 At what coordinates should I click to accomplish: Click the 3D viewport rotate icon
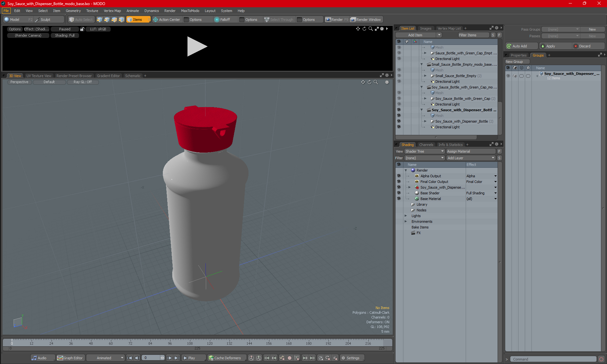point(369,82)
